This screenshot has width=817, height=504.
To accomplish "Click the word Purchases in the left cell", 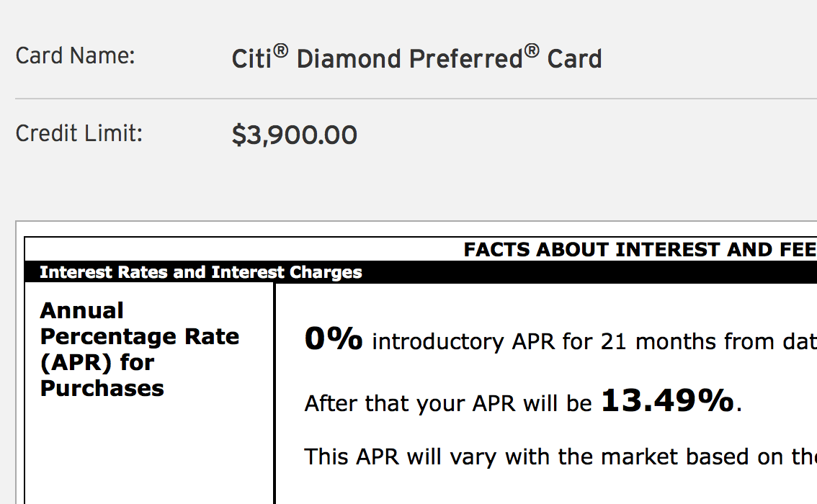I will click(x=102, y=388).
